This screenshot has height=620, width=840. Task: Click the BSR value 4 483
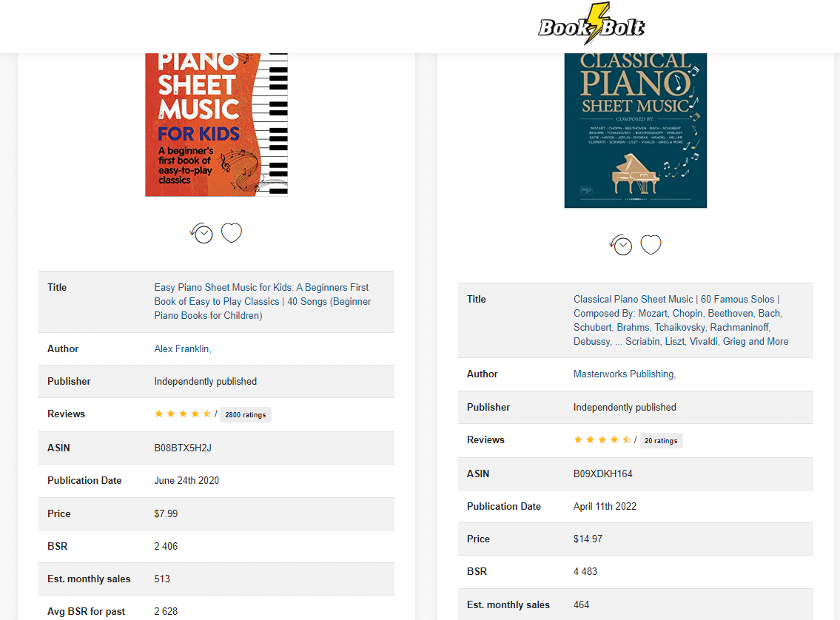pyautogui.click(x=585, y=571)
